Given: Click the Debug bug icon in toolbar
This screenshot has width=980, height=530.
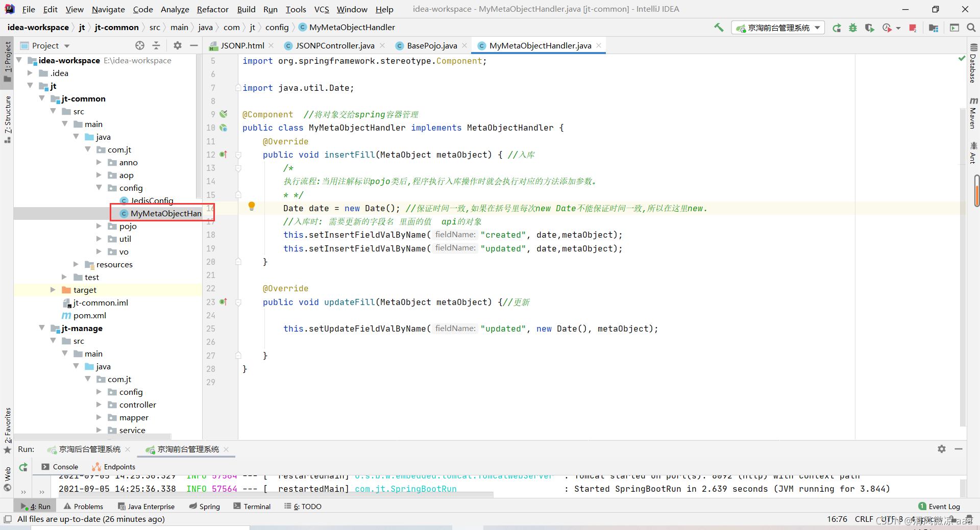Looking at the screenshot, I should (x=853, y=28).
